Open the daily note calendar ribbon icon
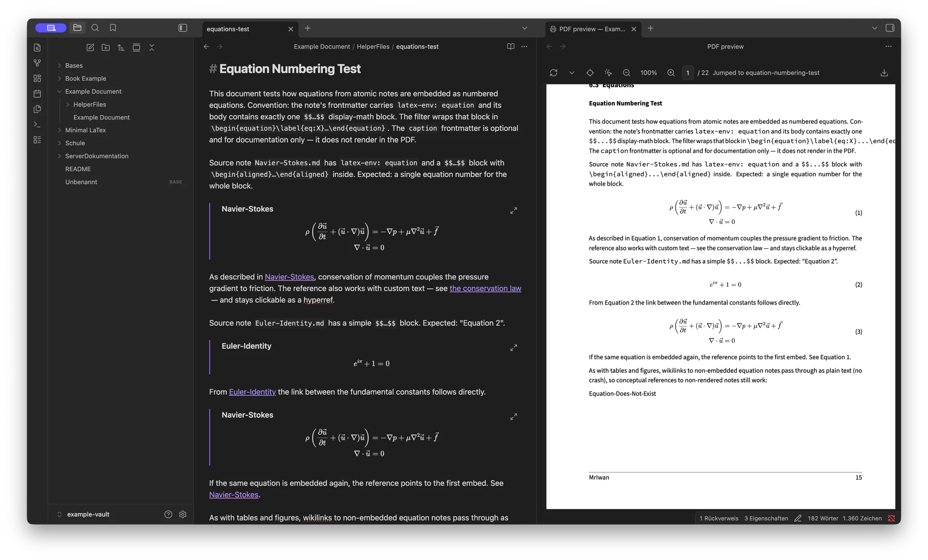928x560 pixels. (37, 94)
